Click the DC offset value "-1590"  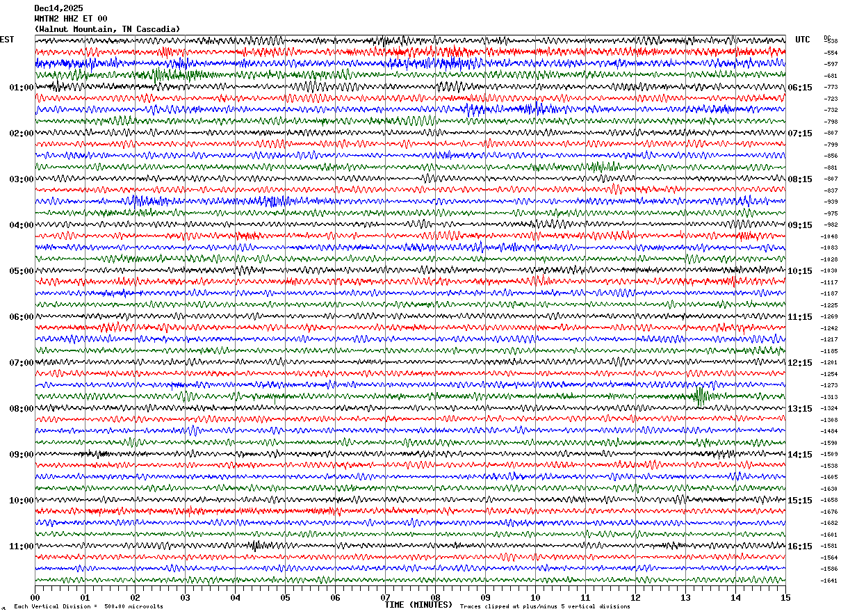point(831,443)
